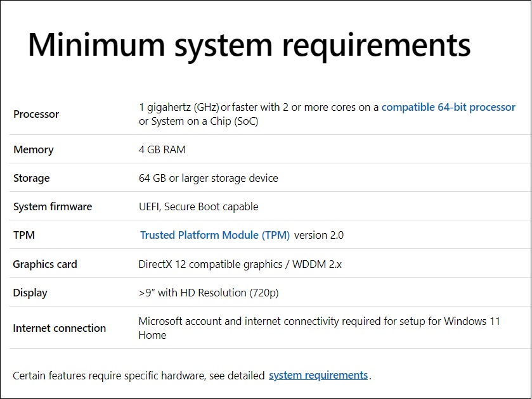Select the Internet connection row label
Viewport: 532px width, 399px height.
point(60,328)
